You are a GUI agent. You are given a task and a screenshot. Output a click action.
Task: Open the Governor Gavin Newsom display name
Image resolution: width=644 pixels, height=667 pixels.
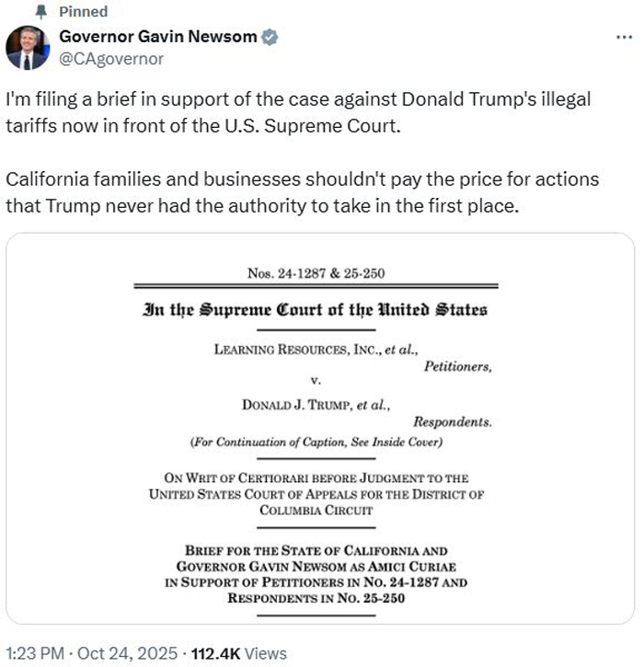(157, 38)
